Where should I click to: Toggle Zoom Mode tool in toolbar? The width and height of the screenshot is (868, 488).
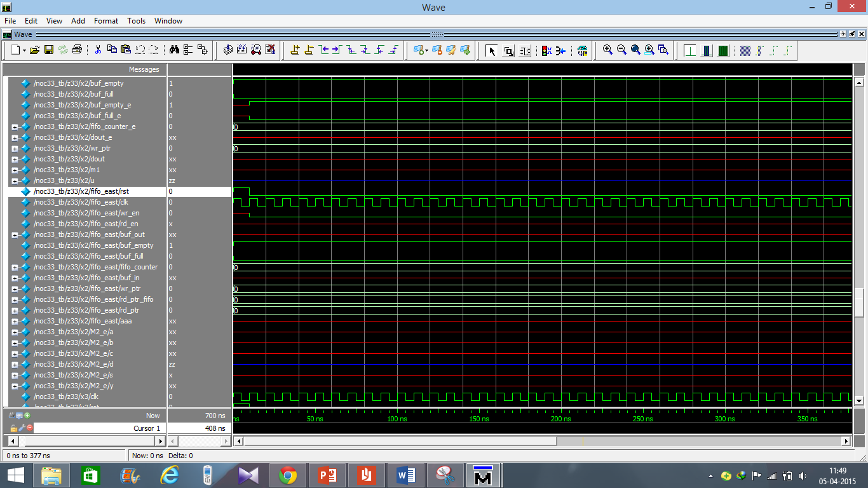(508, 50)
